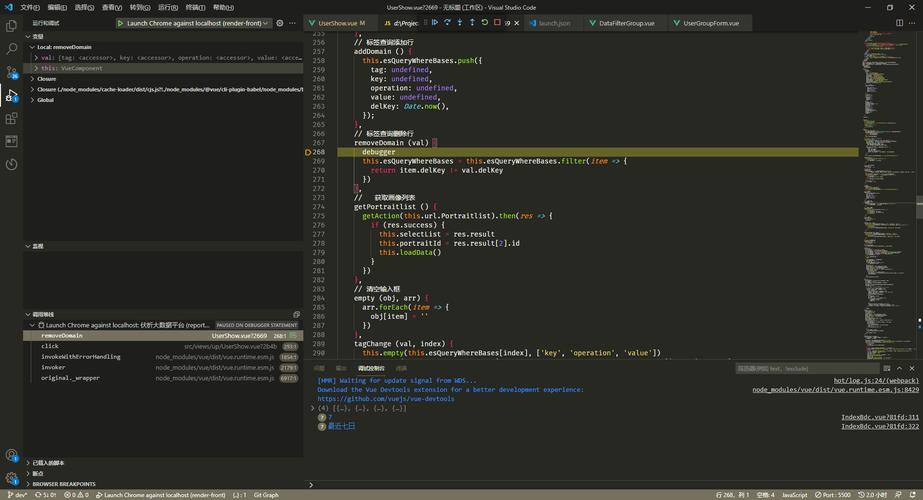Open editor more actions ellipsis

click(912, 23)
